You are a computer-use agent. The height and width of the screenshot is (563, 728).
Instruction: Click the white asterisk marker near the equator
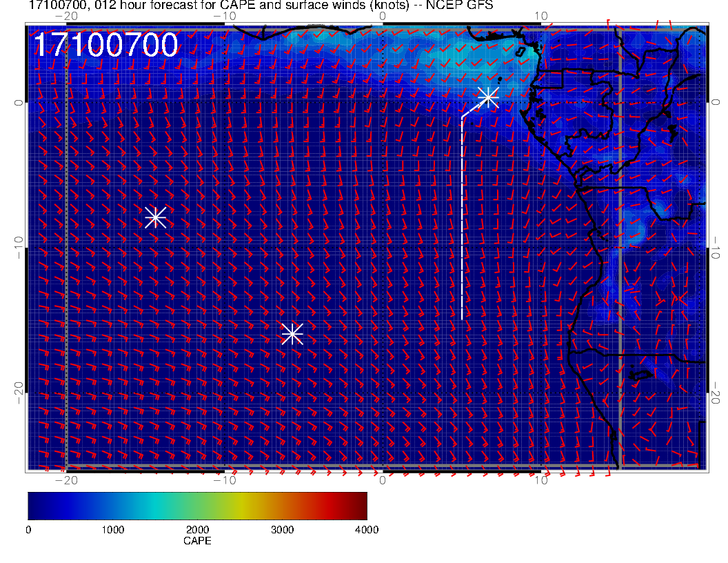click(488, 97)
